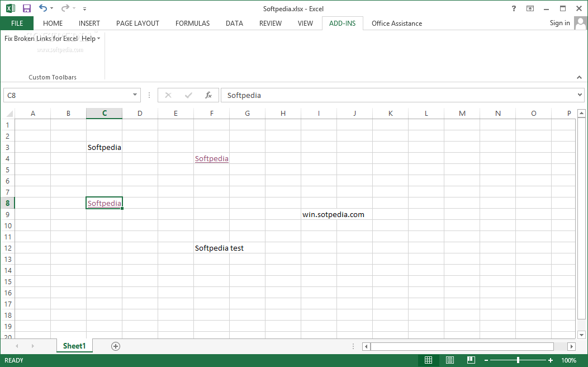Click the formula bar containing Softpedia
The image size is (588, 367).
(x=399, y=95)
